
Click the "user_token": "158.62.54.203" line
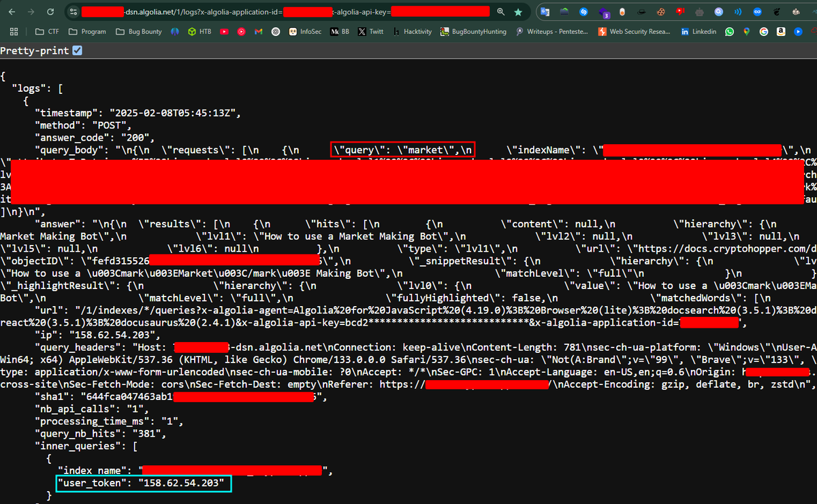143,484
